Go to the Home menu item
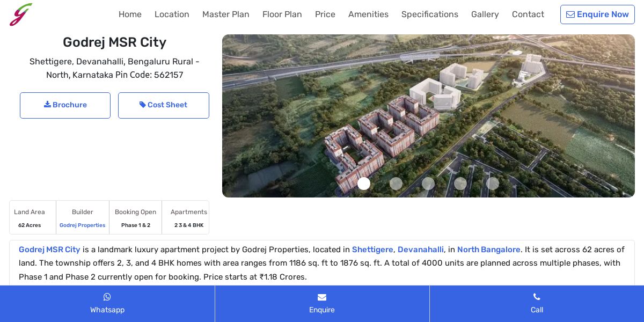This screenshot has height=322, width=644. click(130, 14)
